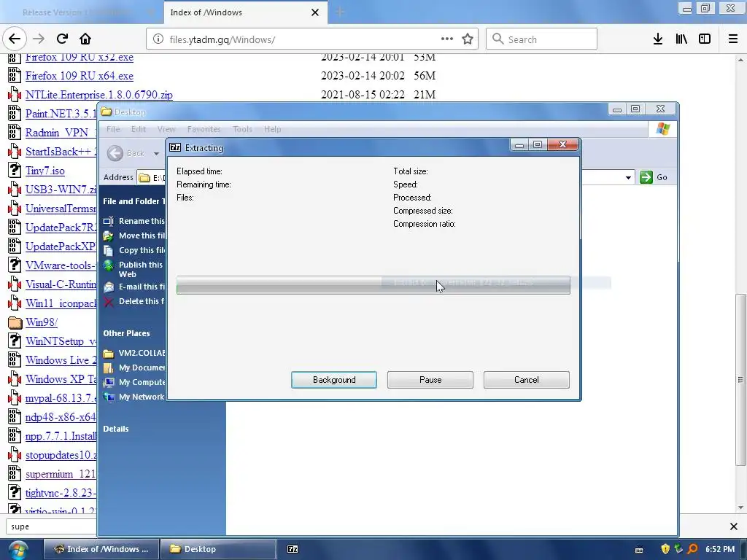Screen dimensions: 747x560
Task: Open the site information icon in address bar
Action: pos(158,39)
